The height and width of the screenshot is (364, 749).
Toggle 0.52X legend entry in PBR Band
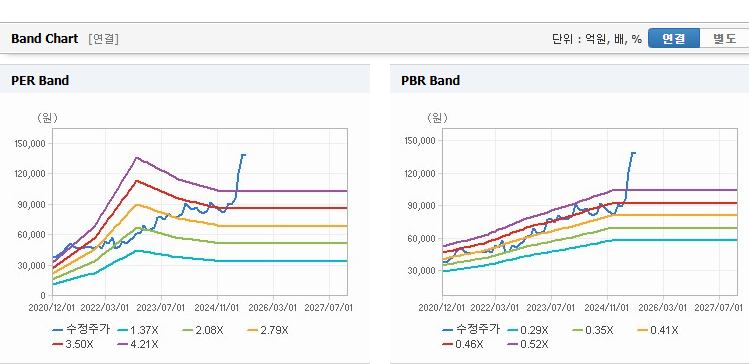[527, 344]
